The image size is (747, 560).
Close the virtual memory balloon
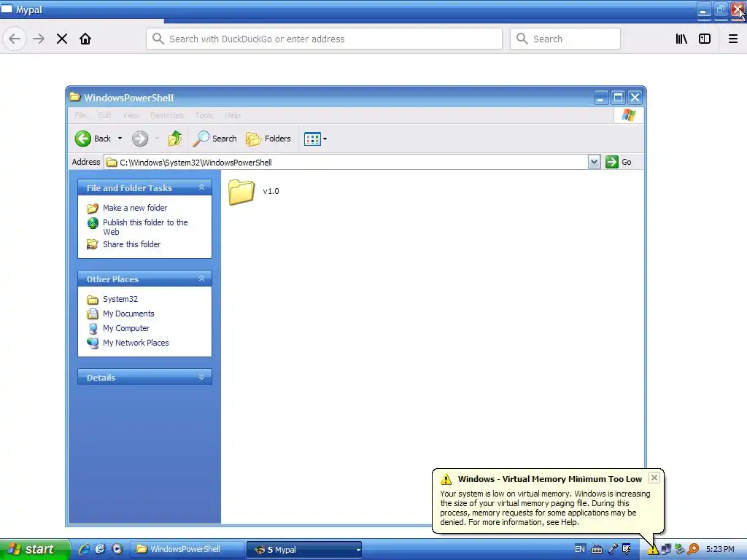point(654,478)
